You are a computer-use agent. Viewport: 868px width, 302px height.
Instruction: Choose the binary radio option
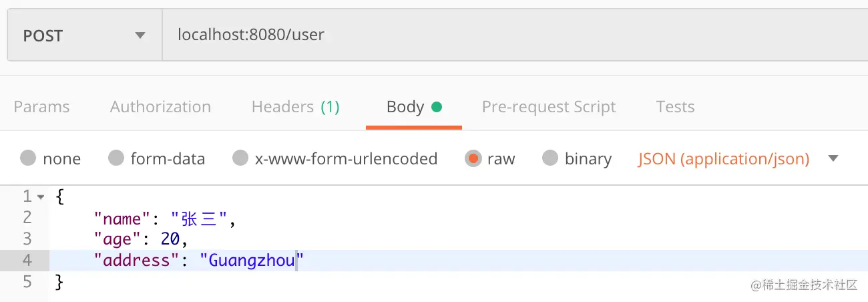550,159
